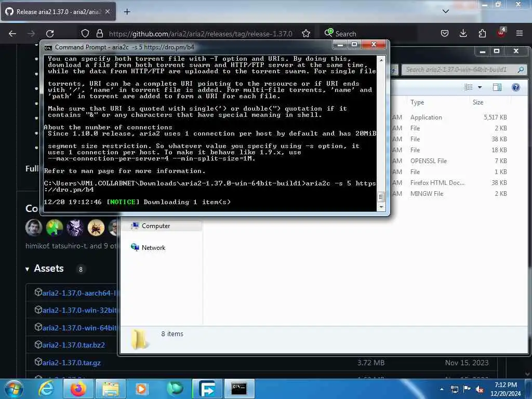
Task: Select the MINGW File row
Action: (449, 193)
